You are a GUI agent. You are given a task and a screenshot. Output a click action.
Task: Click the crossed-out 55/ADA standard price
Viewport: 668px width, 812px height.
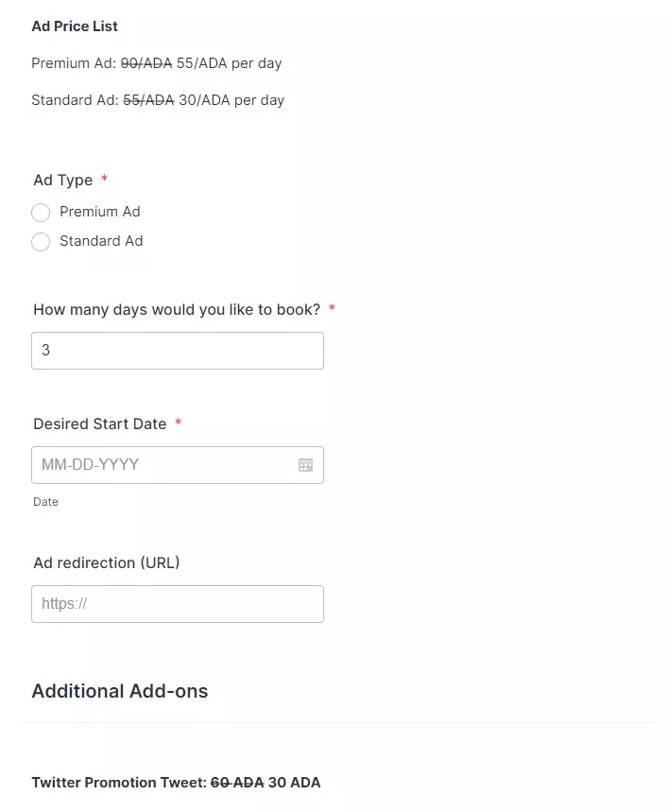[x=148, y=100]
